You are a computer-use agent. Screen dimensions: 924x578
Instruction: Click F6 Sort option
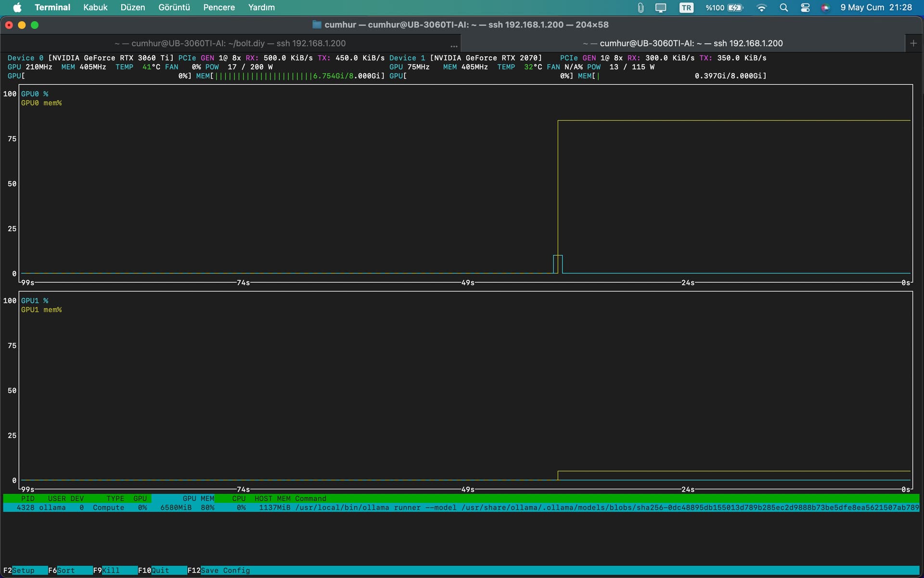pyautogui.click(x=62, y=570)
